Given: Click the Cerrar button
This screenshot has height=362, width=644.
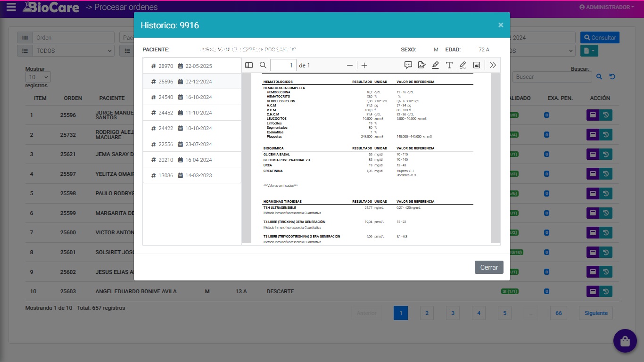Looking at the screenshot, I should pyautogui.click(x=489, y=267).
